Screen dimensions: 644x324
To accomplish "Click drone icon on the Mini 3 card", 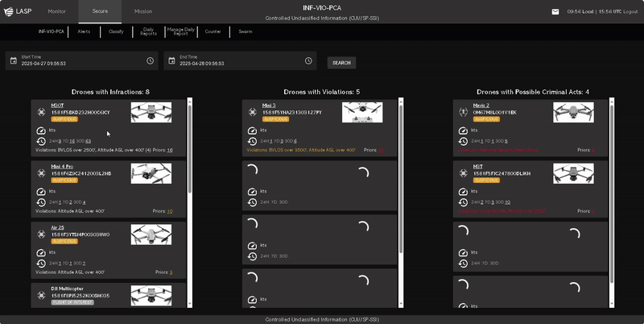I will coord(253,112).
